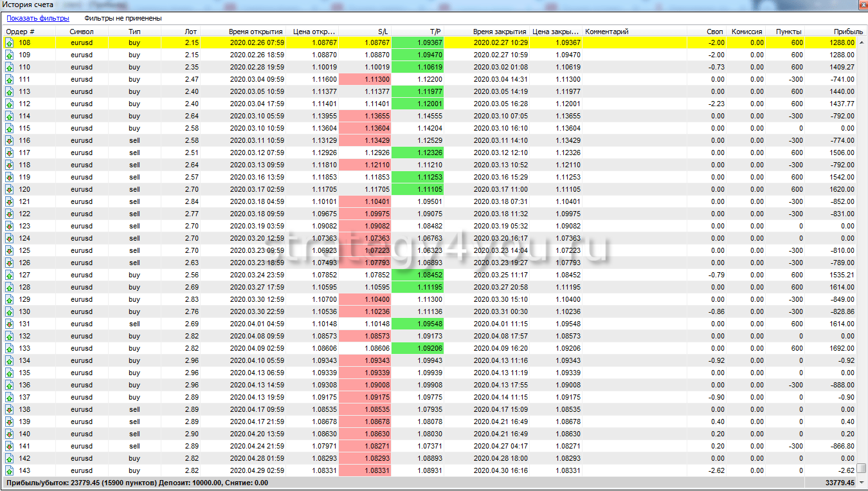The image size is (868, 491).
Task: Click the sell icon for order 116
Action: (x=10, y=141)
